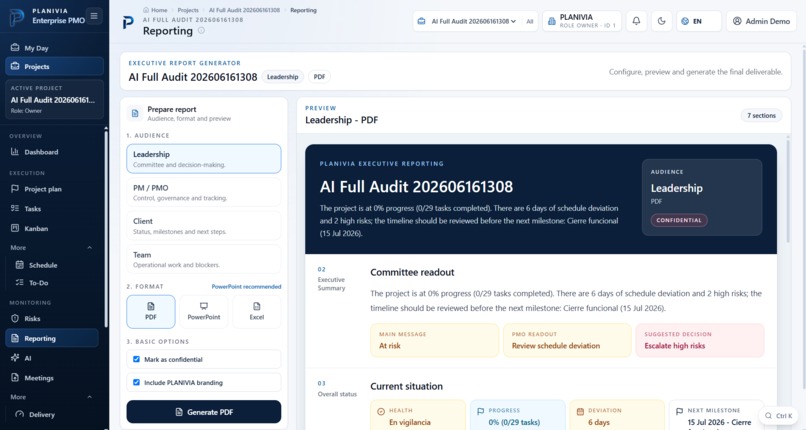Click the Leadership tag chip in header

click(x=282, y=77)
